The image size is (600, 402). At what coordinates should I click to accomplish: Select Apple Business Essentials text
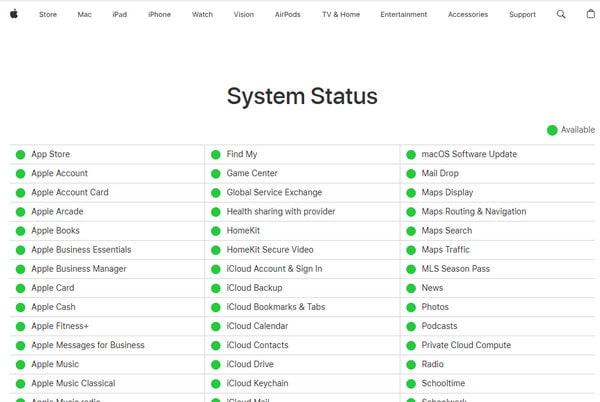pos(82,250)
